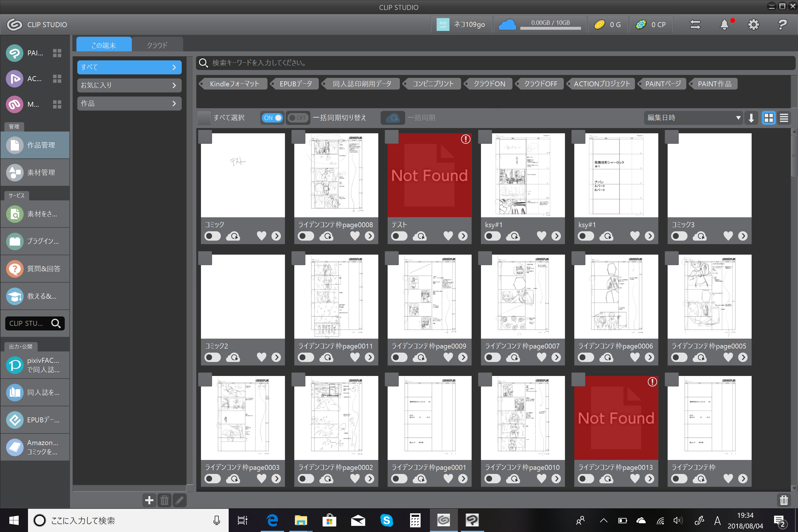This screenshot has width=798, height=532.
Task: Open the notifications bell icon
Action: coord(724,24)
